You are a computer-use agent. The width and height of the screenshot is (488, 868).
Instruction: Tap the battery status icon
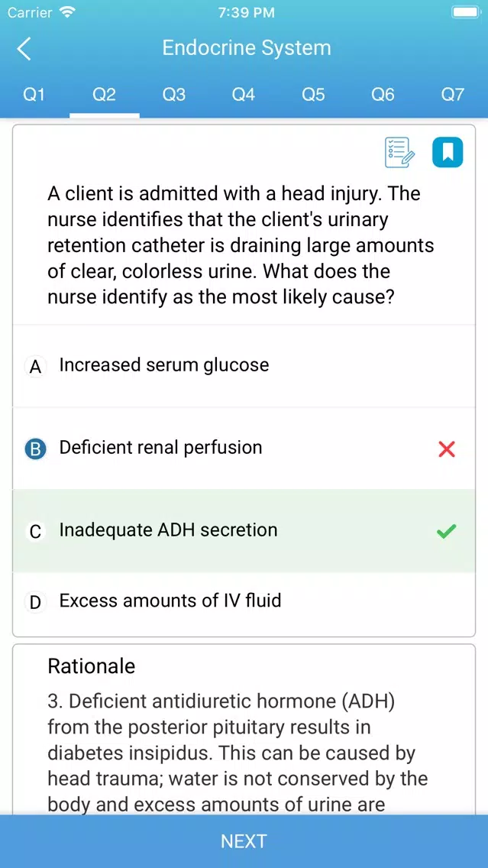point(466,13)
